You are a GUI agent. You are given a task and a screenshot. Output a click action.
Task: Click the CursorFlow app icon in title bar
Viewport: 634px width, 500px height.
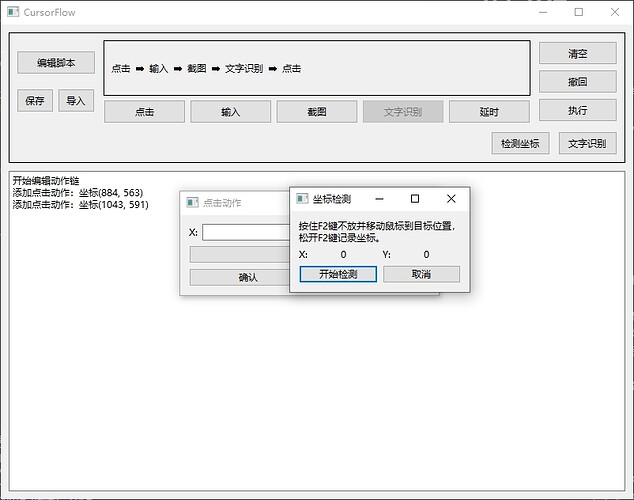coord(13,12)
